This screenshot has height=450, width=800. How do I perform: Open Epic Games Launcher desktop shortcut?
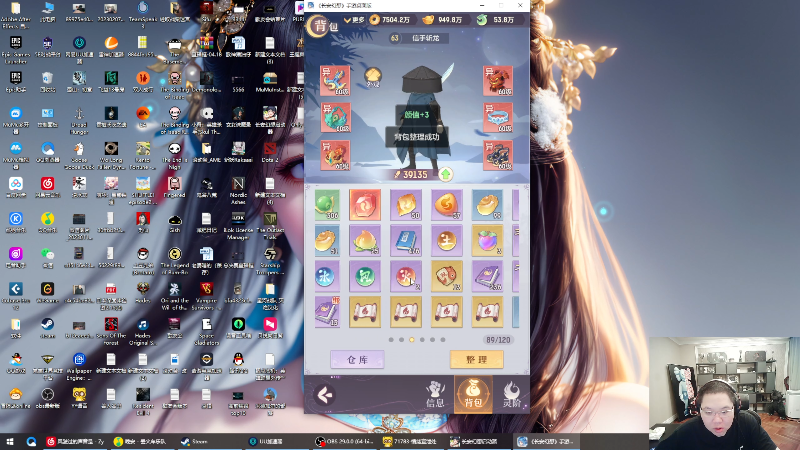[x=16, y=50]
